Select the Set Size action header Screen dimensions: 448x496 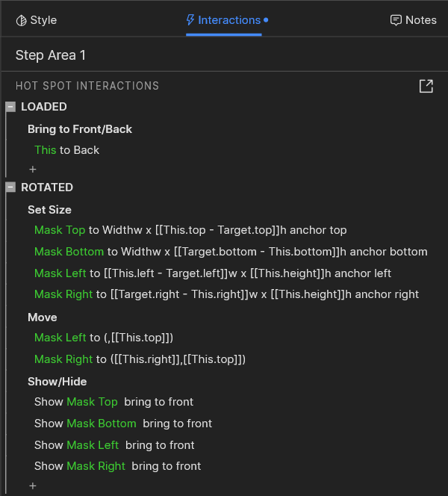click(x=50, y=210)
